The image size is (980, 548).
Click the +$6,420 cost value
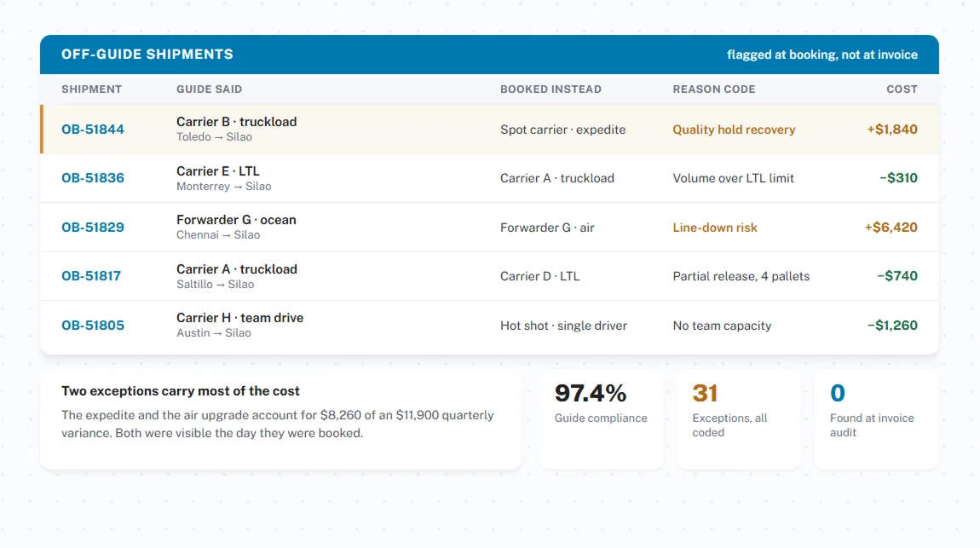click(891, 228)
